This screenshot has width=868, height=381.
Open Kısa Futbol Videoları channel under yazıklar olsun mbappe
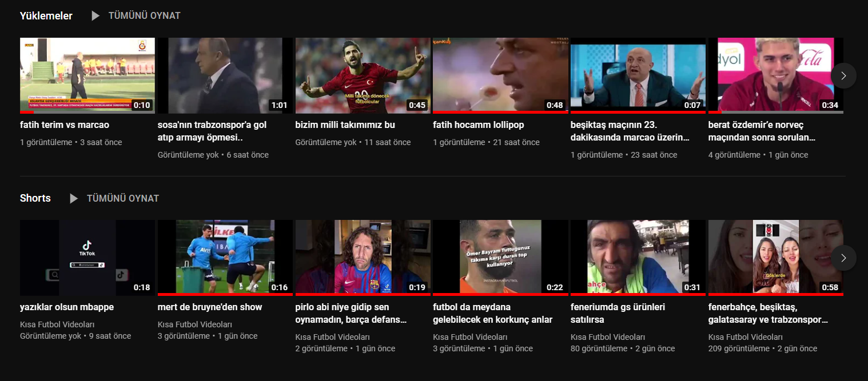[57, 324]
